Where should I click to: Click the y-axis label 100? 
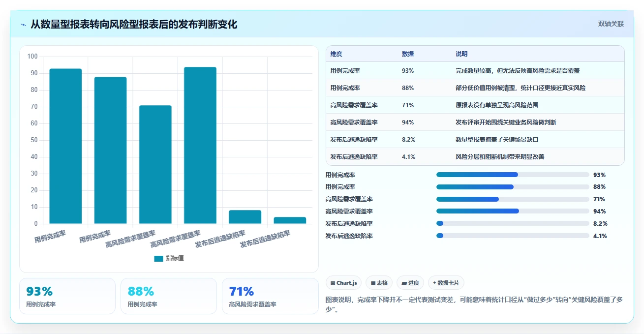click(32, 57)
